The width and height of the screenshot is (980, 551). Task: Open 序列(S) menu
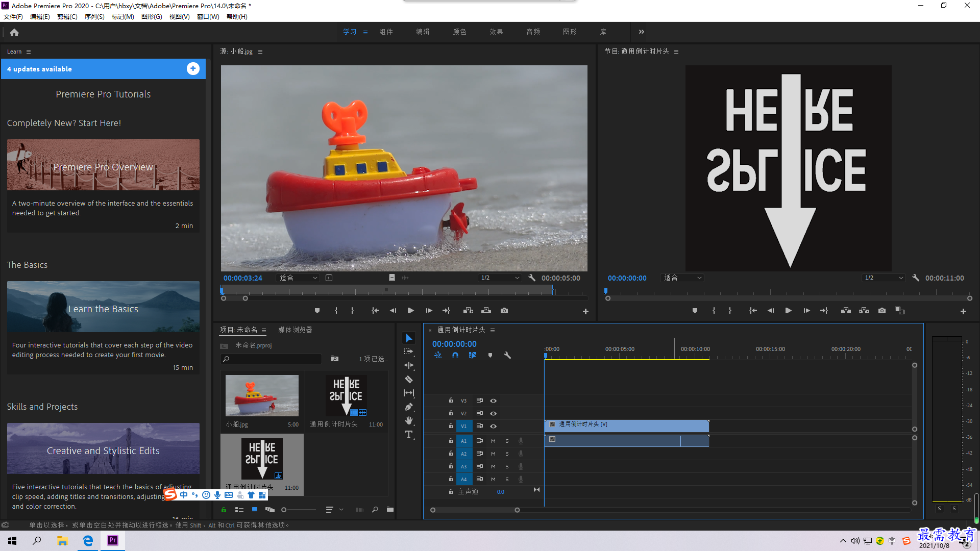pos(94,17)
